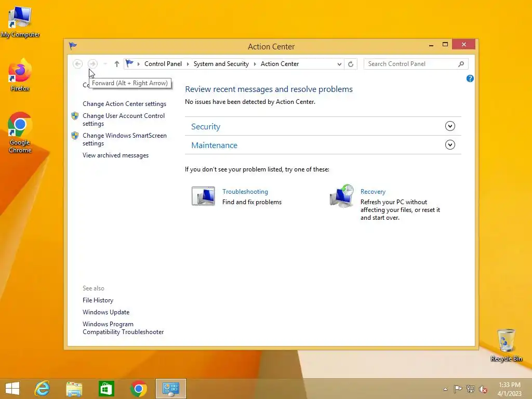This screenshot has height=399, width=532.
Task: Select Firefox desktop shortcut
Action: click(20, 75)
